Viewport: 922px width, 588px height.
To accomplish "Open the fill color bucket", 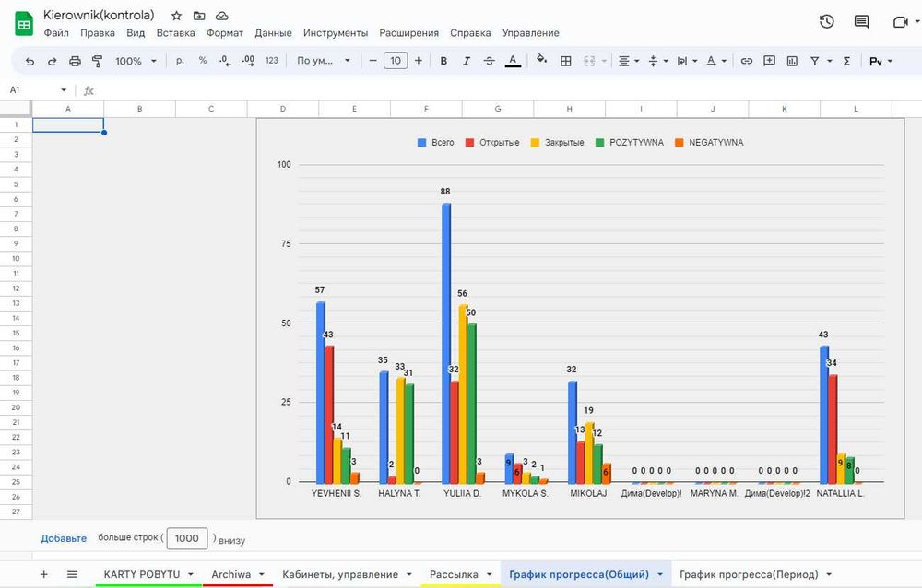I will click(x=541, y=59).
